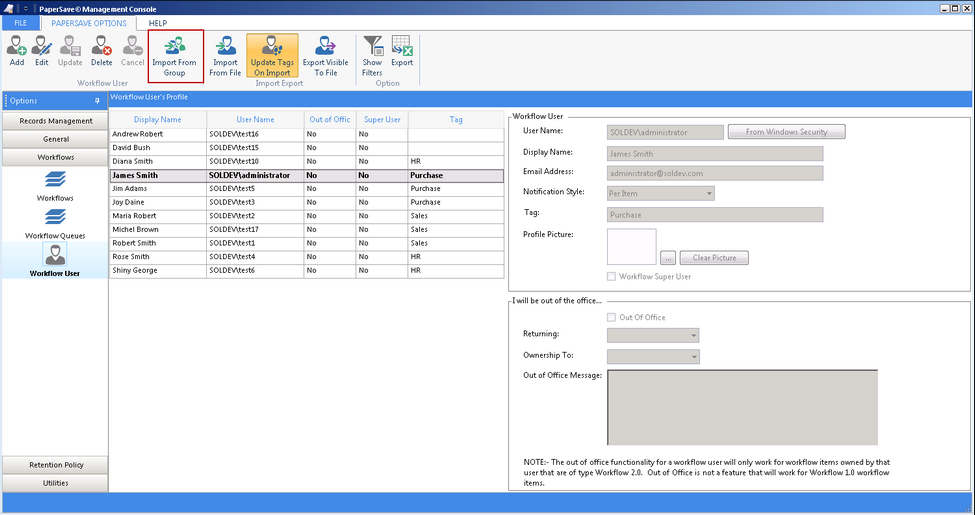This screenshot has height=515, width=975.
Task: Click the Email Address field
Action: point(715,173)
